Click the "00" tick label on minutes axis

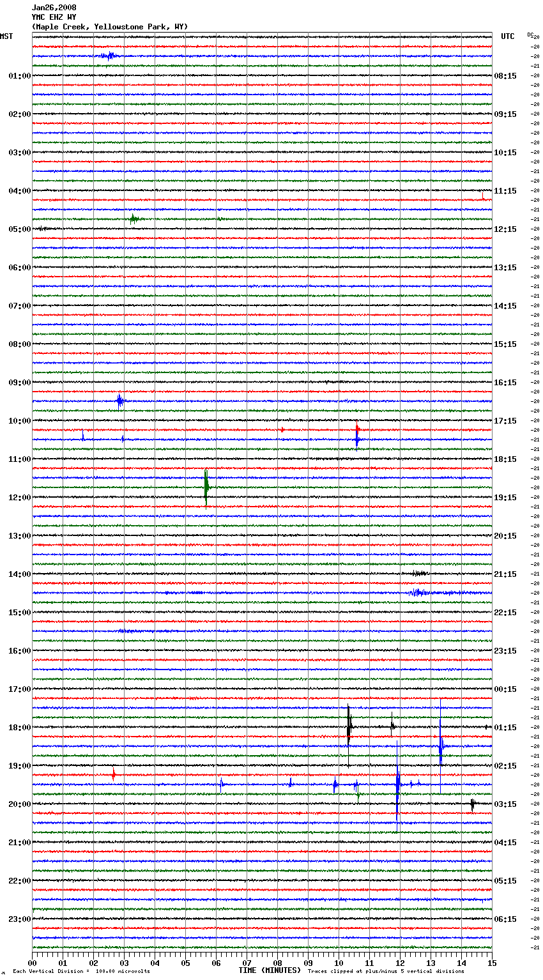pos(33,963)
